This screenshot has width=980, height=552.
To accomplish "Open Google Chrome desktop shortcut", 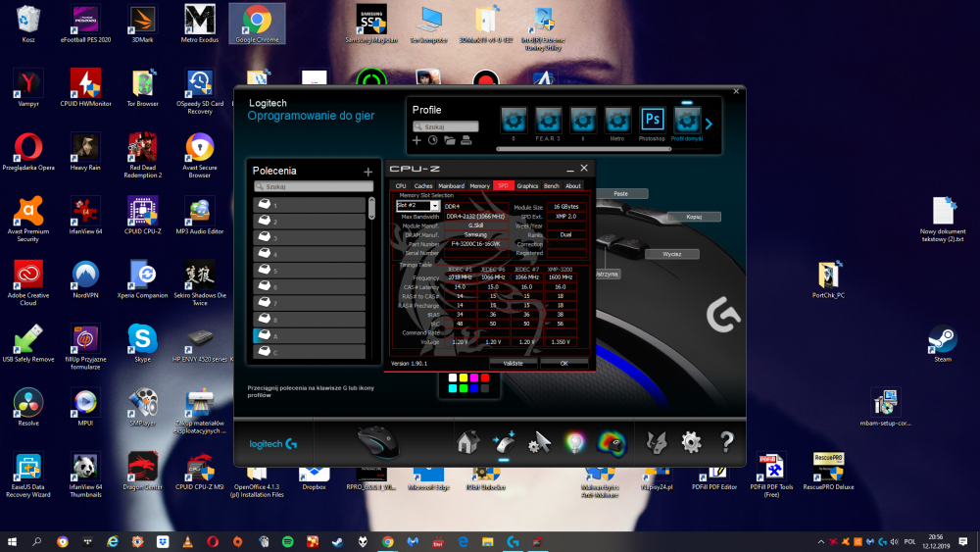I will point(257,24).
